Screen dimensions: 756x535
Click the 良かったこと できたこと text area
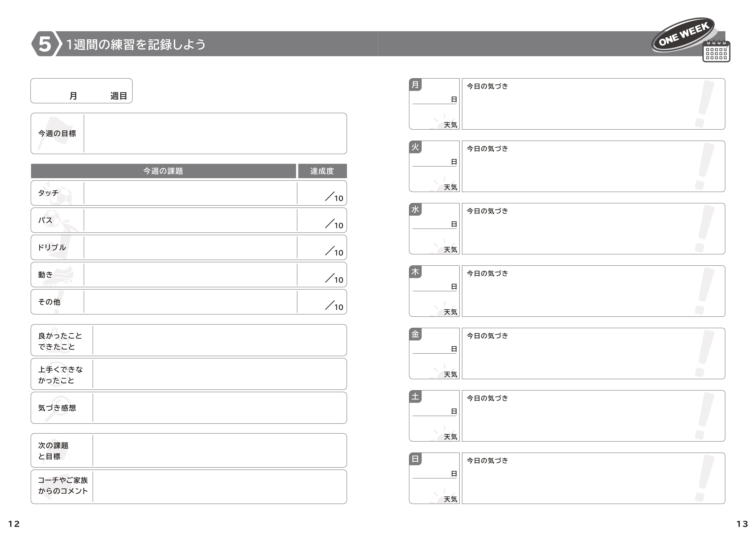[x=219, y=340]
